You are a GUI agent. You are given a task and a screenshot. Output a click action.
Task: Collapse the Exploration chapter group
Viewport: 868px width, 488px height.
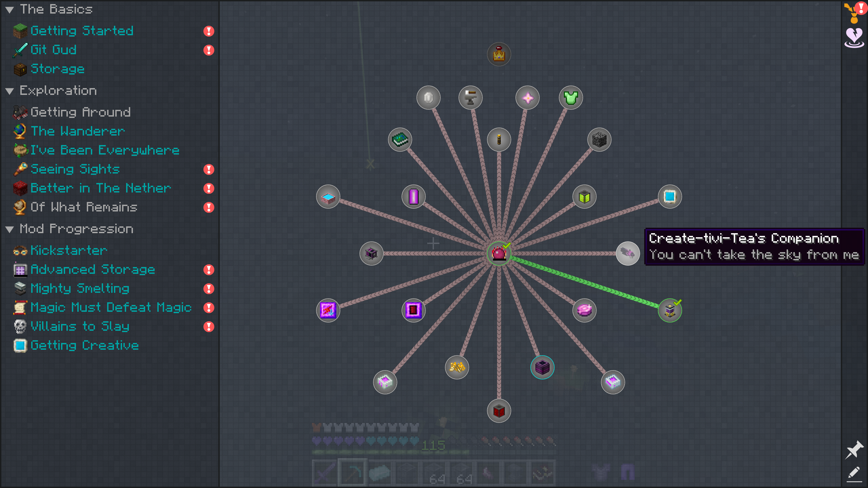click(x=9, y=91)
